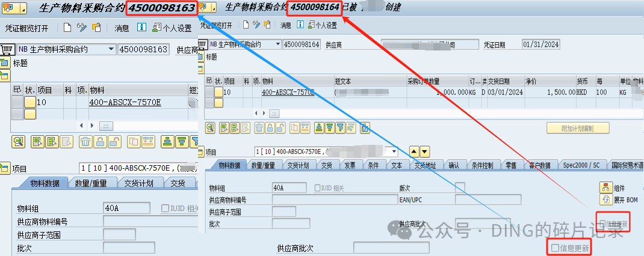Open Spec2000 / SC tab
644x256 pixels.
[x=581, y=165]
